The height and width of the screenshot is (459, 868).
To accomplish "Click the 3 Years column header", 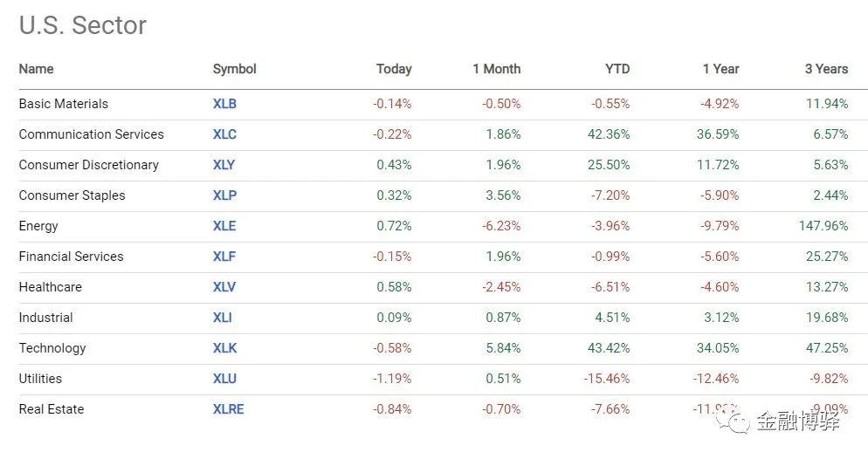I will point(826,69).
